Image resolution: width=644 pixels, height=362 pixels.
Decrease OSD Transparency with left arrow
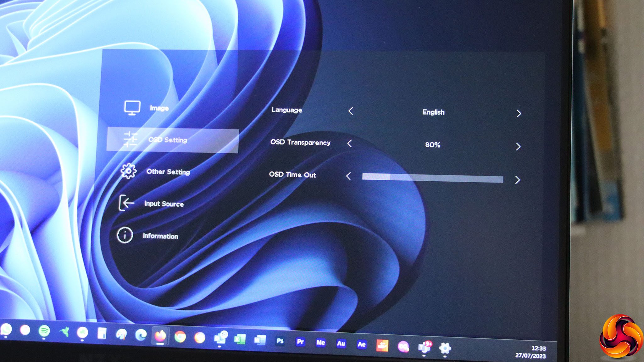click(x=349, y=144)
